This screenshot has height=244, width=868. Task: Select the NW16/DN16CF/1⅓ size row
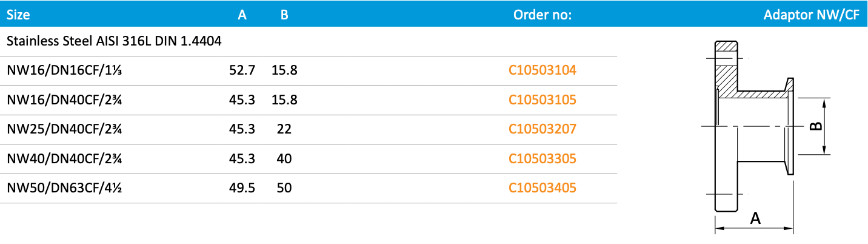click(x=65, y=70)
